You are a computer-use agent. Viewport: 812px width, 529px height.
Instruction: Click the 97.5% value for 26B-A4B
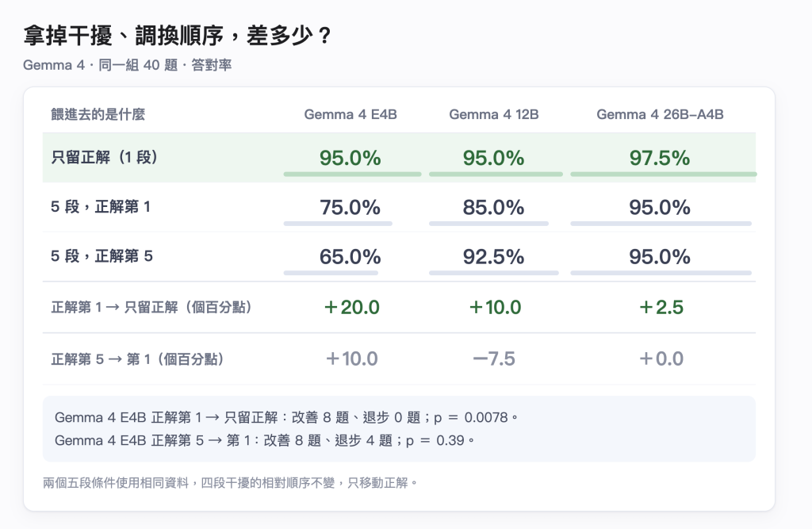pyautogui.click(x=660, y=158)
